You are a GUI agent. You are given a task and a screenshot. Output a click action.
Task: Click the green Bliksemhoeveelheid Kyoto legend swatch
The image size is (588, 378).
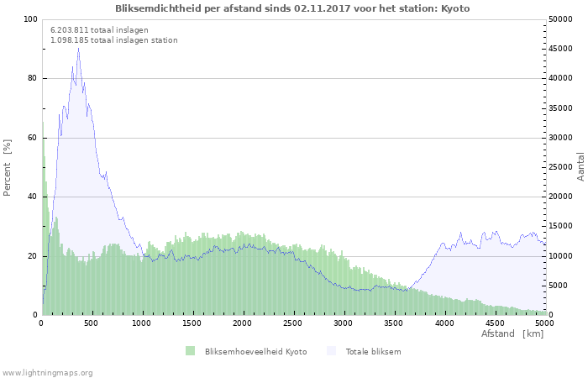191,351
